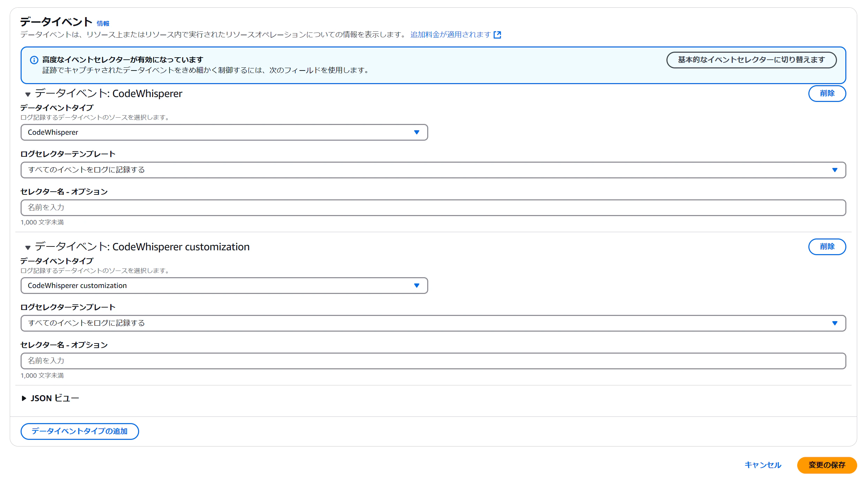Viewport: 868px width, 480px height.
Task: Click the info circle icon in the blue banner
Action: coord(34,60)
